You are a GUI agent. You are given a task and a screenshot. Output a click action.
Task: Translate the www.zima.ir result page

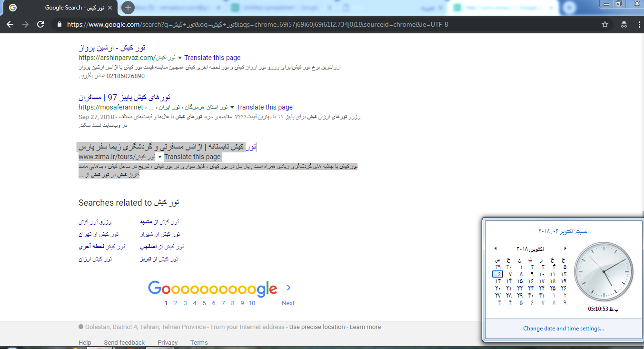click(192, 157)
